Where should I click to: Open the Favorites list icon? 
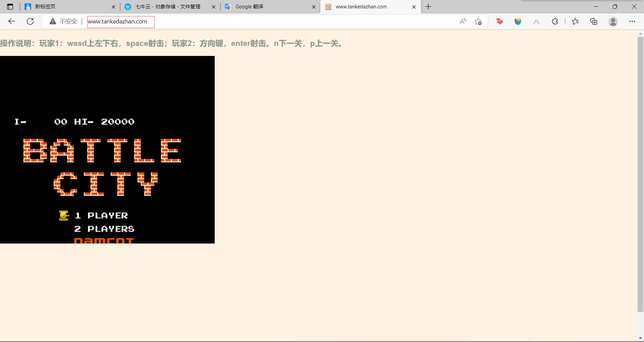tap(575, 21)
